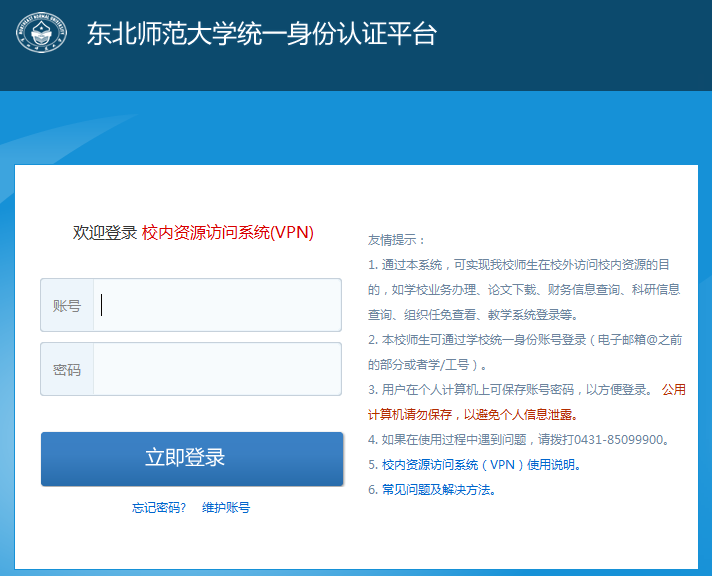Viewport: 712px width, 576px height.
Task: Click the 友情提示： heading text
Action: [396, 240]
